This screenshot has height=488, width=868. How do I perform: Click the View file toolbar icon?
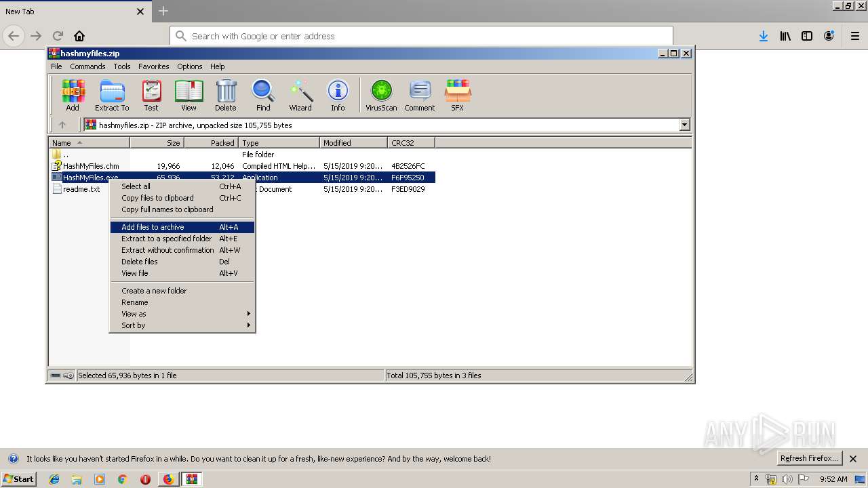click(x=189, y=95)
